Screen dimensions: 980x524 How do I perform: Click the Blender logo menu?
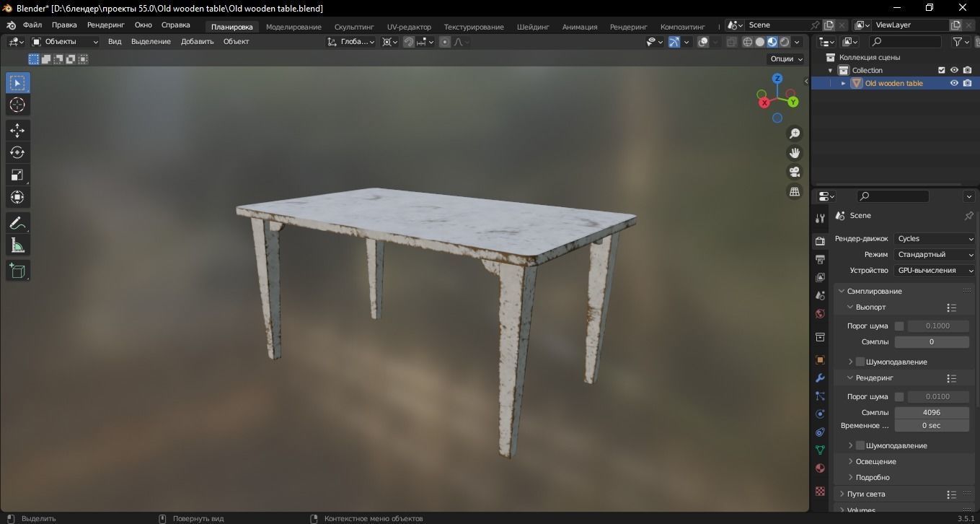click(12, 25)
